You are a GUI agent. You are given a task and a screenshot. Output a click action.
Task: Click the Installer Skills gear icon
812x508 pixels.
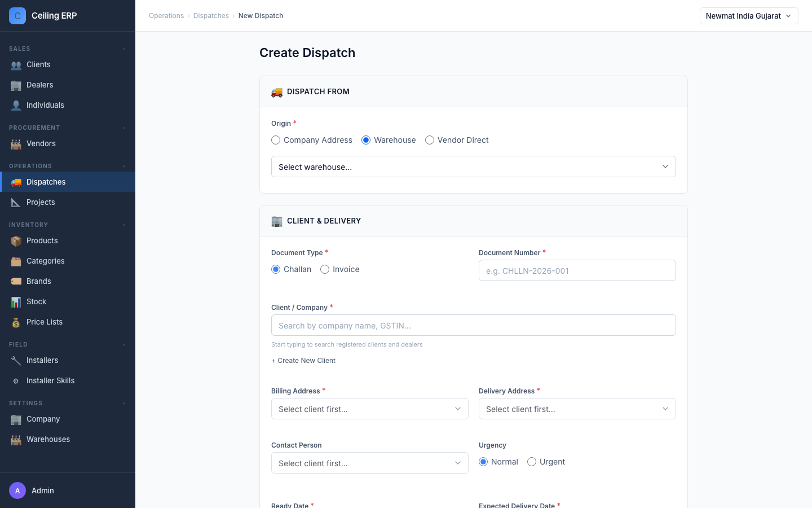[x=16, y=381]
